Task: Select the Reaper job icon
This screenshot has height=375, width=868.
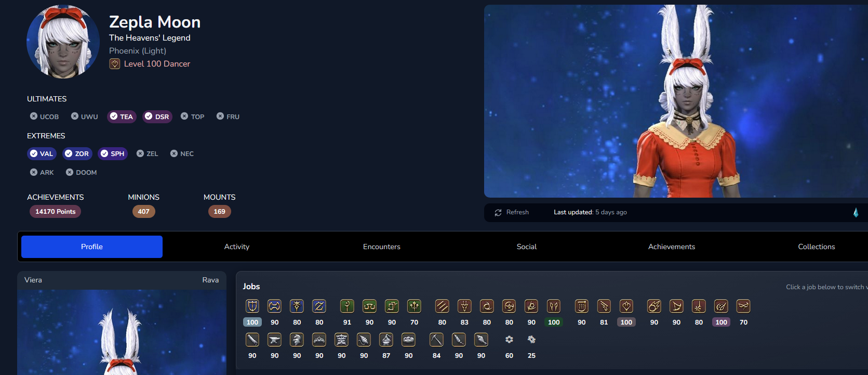Action: pyautogui.click(x=531, y=306)
